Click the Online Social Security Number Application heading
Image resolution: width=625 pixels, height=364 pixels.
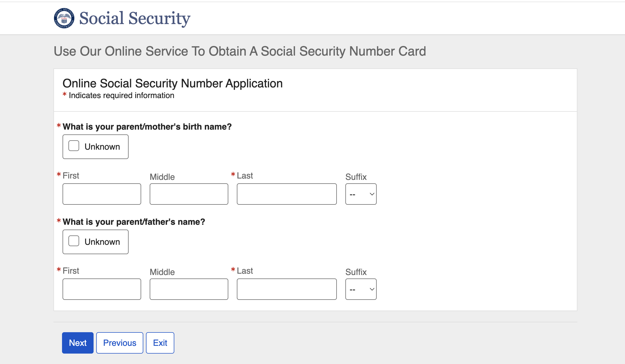pyautogui.click(x=173, y=83)
